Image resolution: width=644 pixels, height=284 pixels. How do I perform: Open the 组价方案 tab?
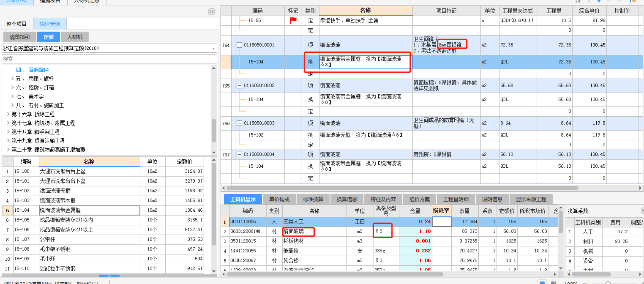click(x=419, y=199)
